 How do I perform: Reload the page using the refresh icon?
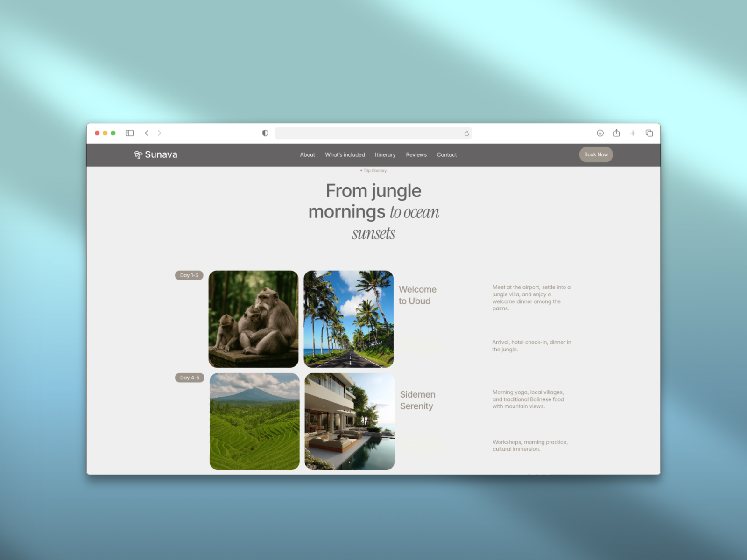(x=466, y=133)
